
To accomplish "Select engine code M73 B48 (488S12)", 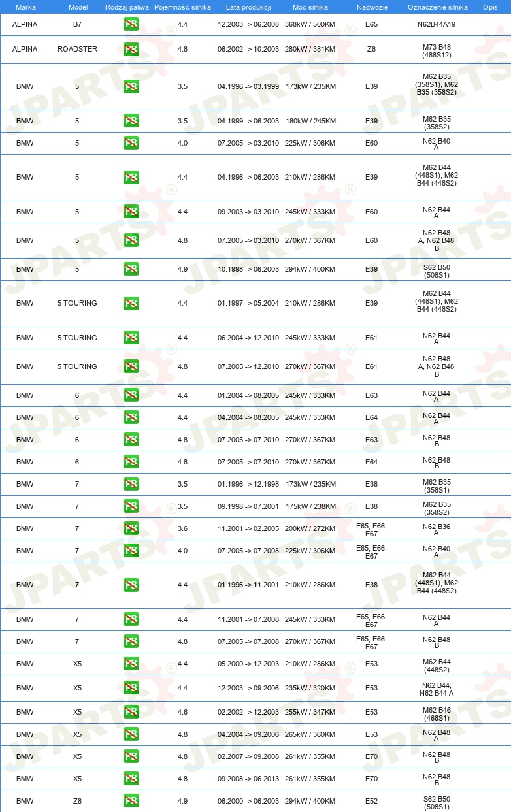I will (437, 51).
